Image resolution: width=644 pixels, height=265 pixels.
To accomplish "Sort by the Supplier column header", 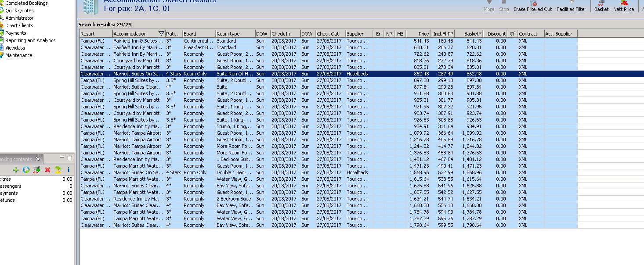I will (x=359, y=34).
